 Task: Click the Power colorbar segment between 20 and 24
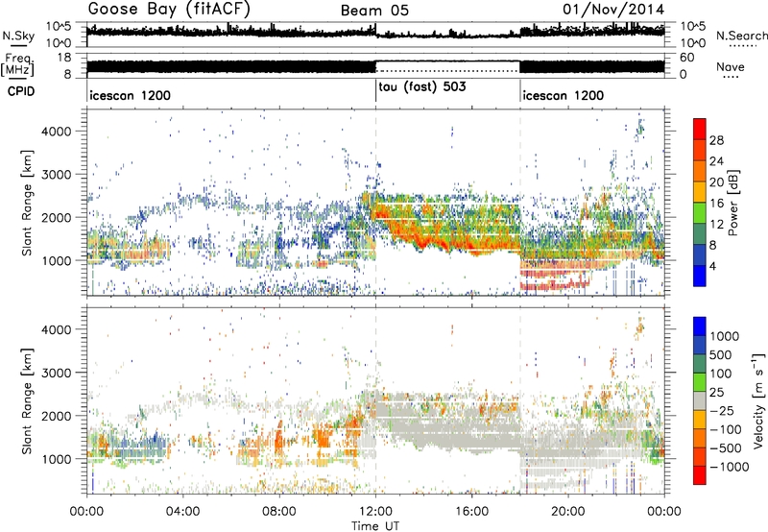point(700,171)
